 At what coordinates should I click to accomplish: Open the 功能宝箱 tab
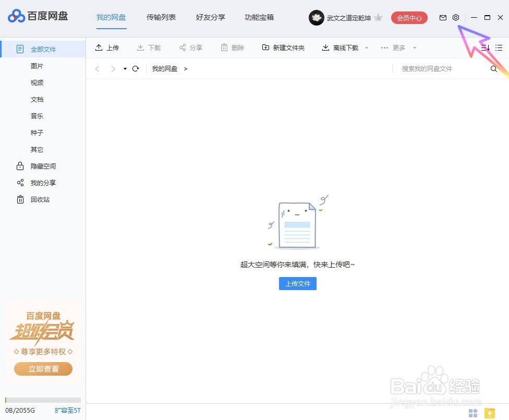point(259,17)
